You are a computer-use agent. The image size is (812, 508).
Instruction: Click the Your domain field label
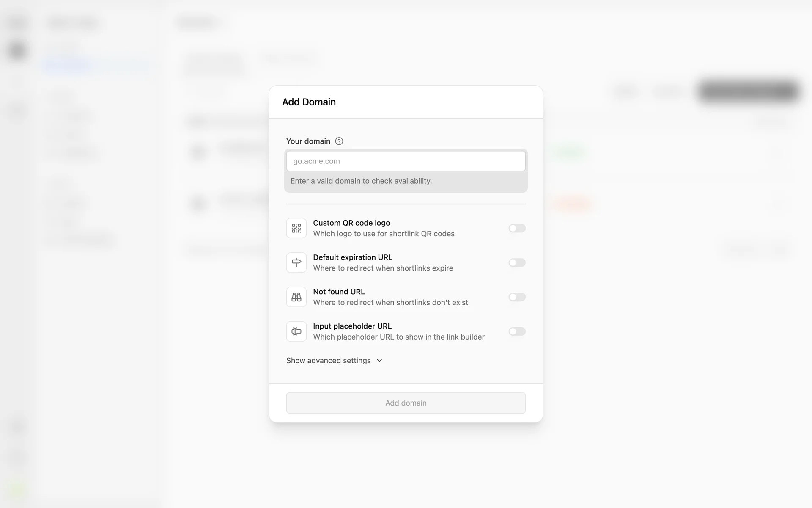coord(308,141)
